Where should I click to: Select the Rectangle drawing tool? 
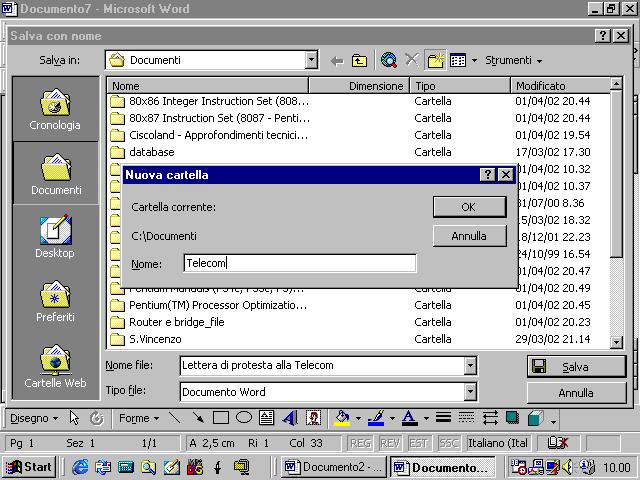(221, 418)
